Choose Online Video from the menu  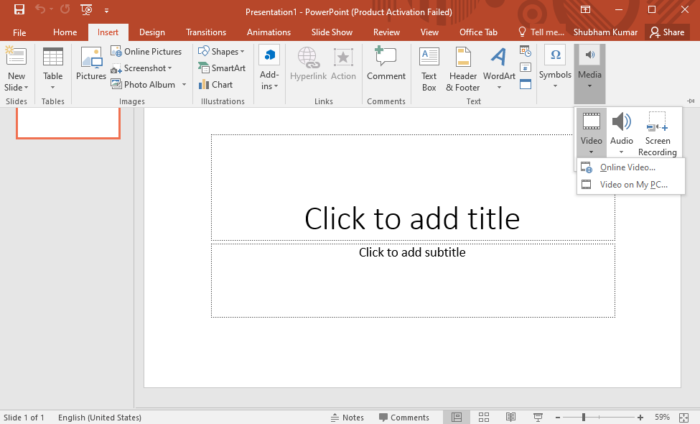pyautogui.click(x=626, y=167)
